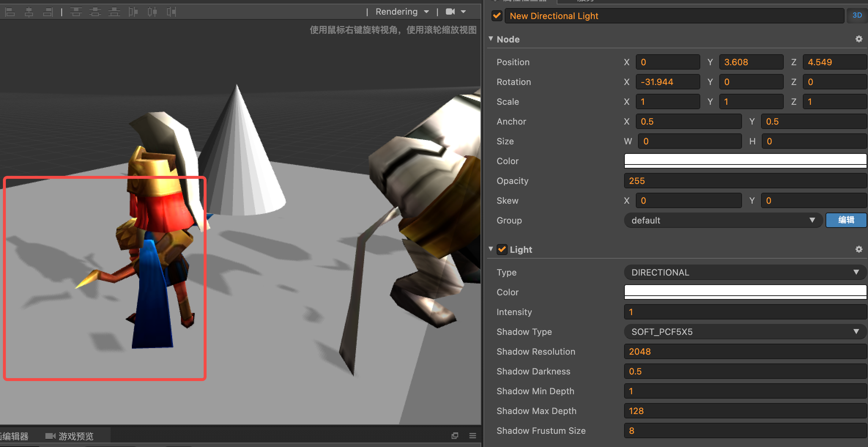Click the distribute bottom edges icon
The image size is (868, 447).
[x=114, y=12]
